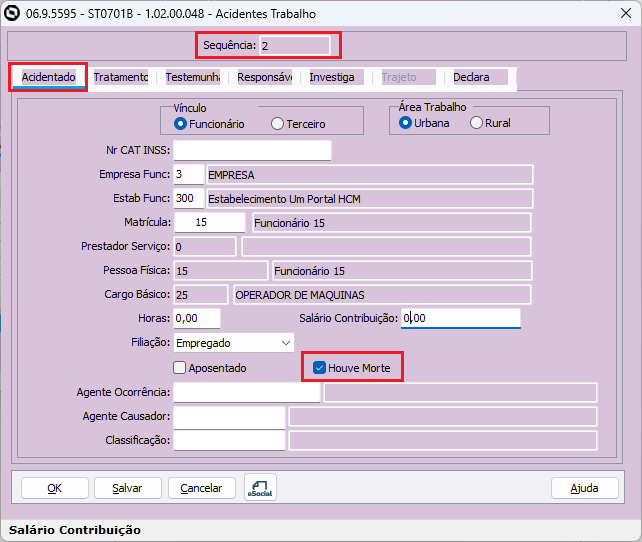Switch to the Acidentado tab
This screenshot has height=542, width=642.
[49, 77]
